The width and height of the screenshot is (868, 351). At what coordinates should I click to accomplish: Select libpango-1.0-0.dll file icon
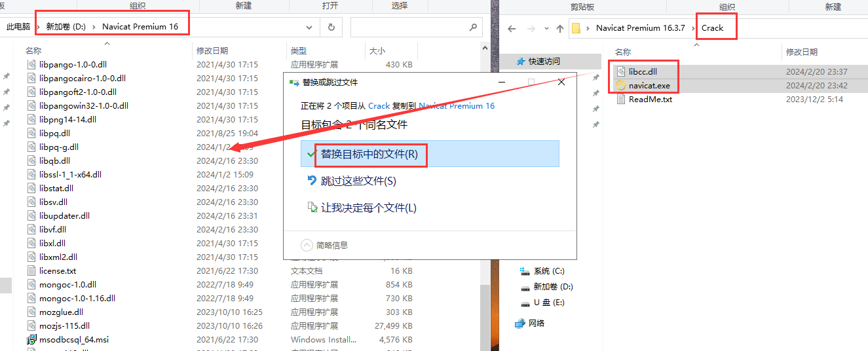[32, 65]
